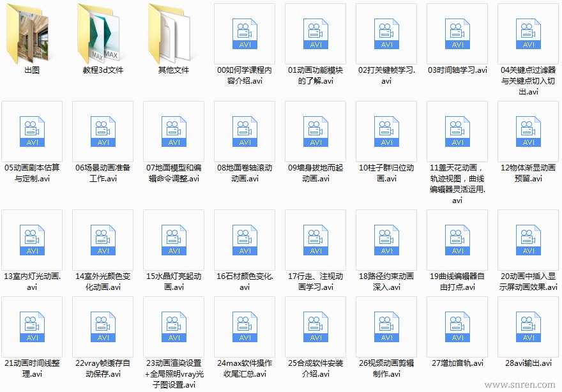Click the label 09墙身拔地而起动画.avi
This screenshot has height=392, width=562.
click(315, 173)
